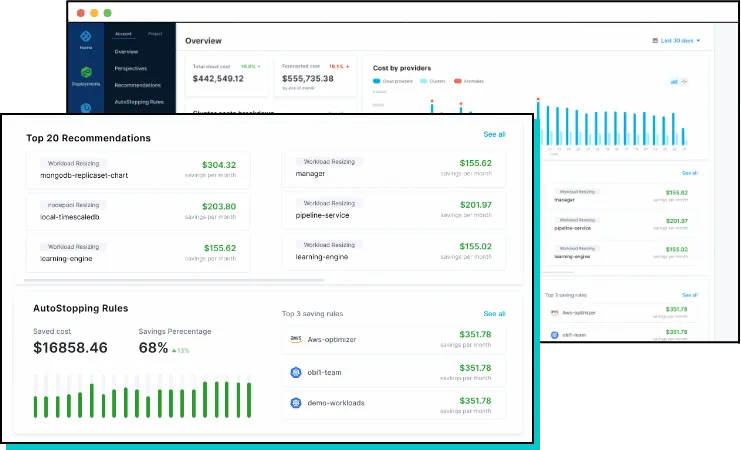Click the AWS icon beside Aws-optimizer in background window
The image size is (741, 450).
[554, 312]
